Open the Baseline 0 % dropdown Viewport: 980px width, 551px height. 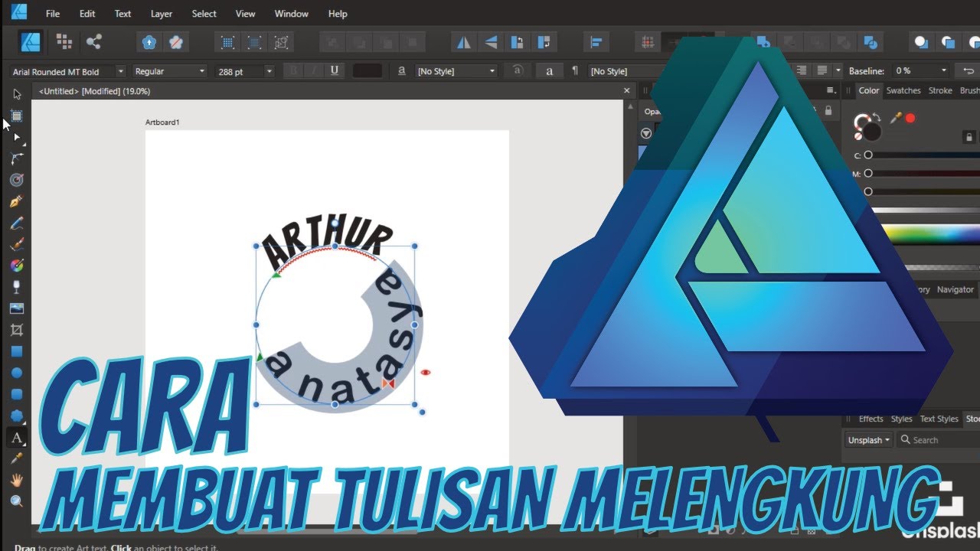click(921, 71)
